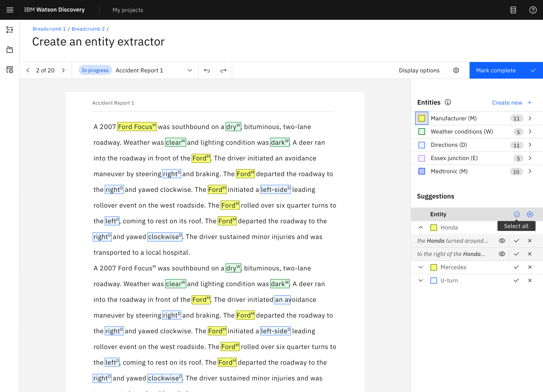This screenshot has width=543, height=392.
Task: Open My projects in the header
Action: coord(128,10)
